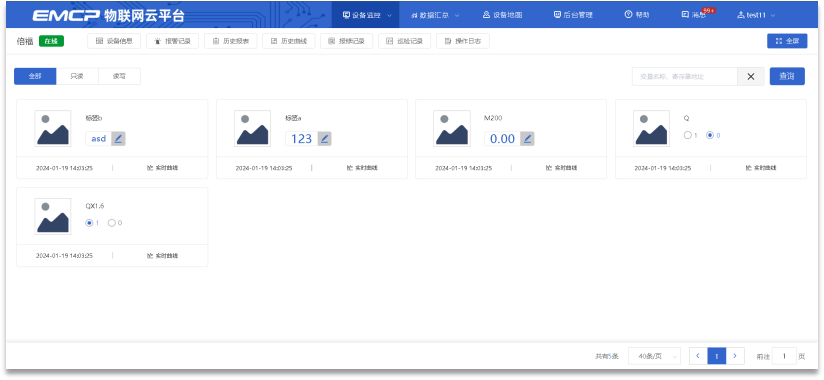The height and width of the screenshot is (380, 824).
Task: Focus the variable name search field
Action: [685, 76]
